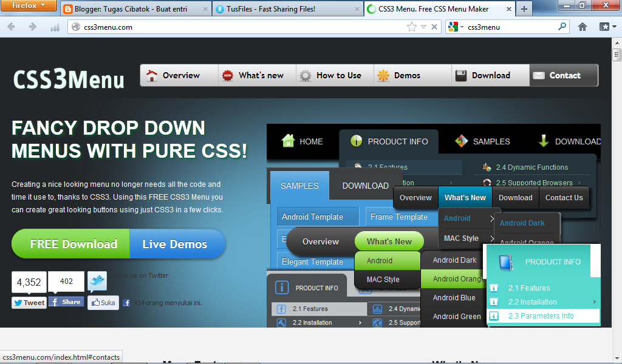Click Frame Template in blue demo menu
Screen dimensions: 622x364
tap(398, 217)
